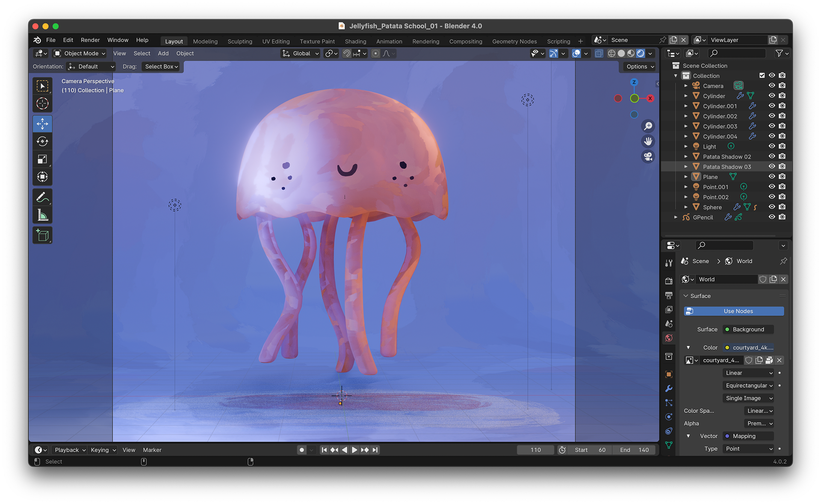Open the Linear interpolation dropdown

(x=749, y=373)
